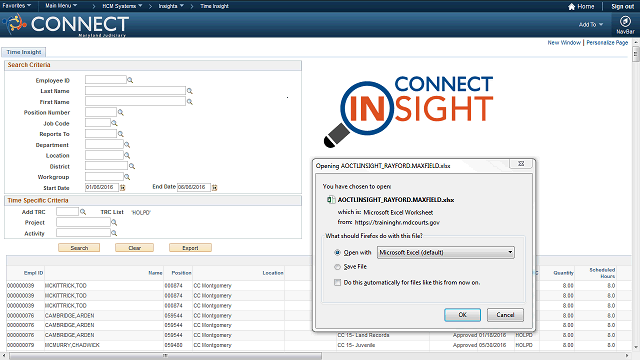Click the Name column header

[x=155, y=273]
